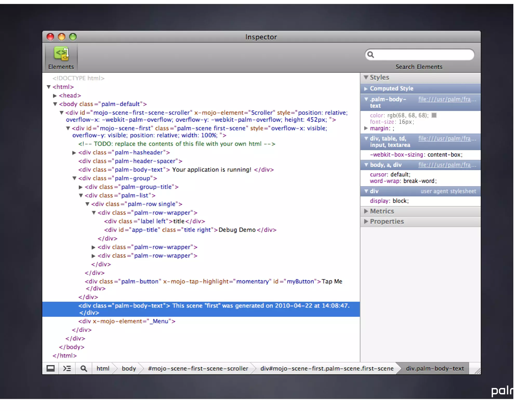Image resolution: width=532 pixels, height=411 pixels.
Task: Expand the head element node
Action: click(55, 96)
